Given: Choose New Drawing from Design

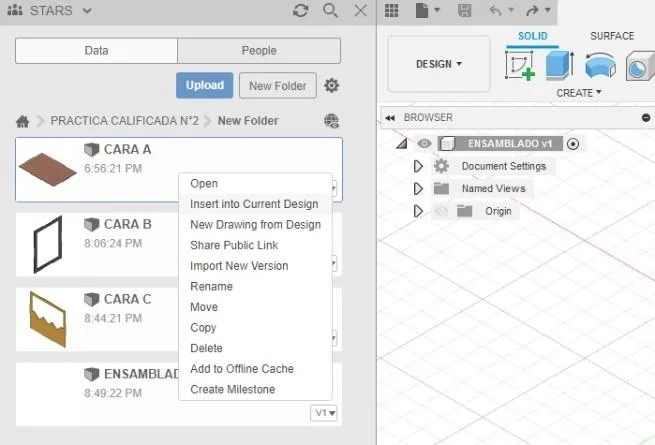Looking at the screenshot, I should tap(255, 224).
